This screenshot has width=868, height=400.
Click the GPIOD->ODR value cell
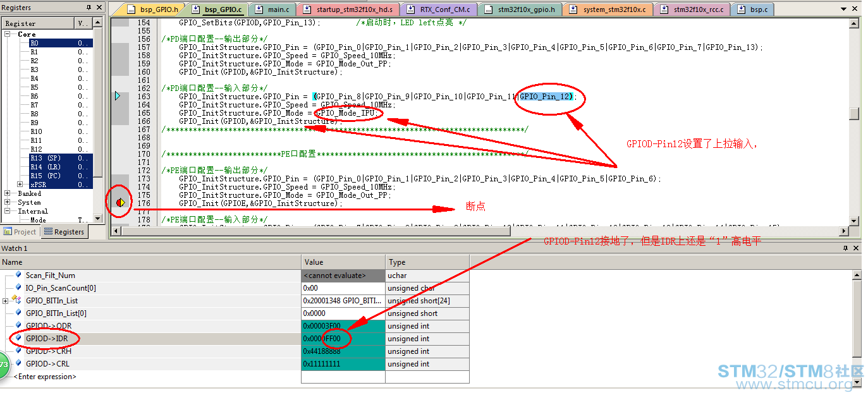343,326
